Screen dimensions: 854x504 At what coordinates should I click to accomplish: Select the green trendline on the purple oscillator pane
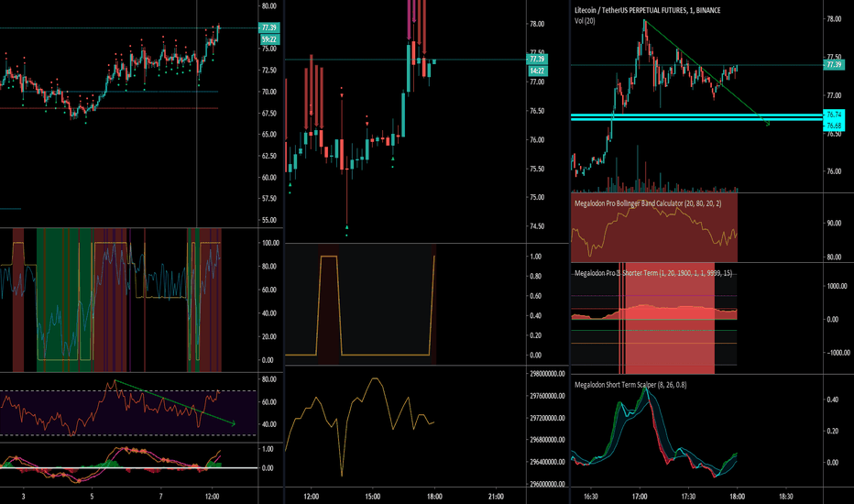coord(174,402)
